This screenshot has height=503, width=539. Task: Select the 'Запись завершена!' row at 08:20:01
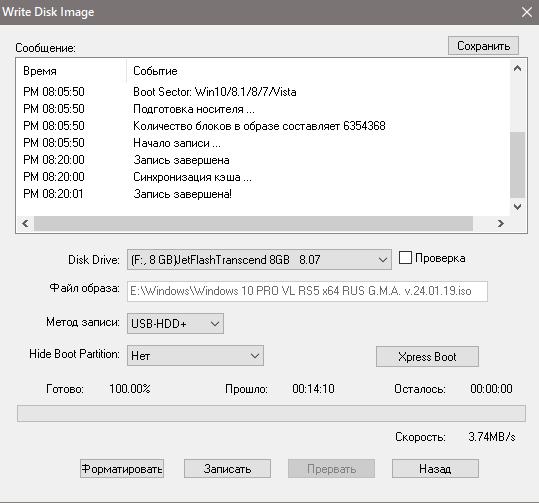(x=264, y=194)
